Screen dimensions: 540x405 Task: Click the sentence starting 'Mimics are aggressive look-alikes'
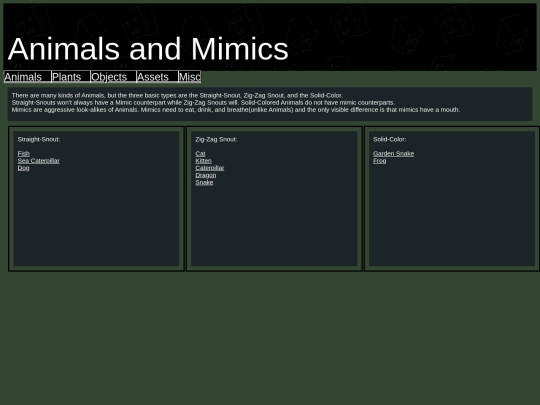click(x=236, y=110)
